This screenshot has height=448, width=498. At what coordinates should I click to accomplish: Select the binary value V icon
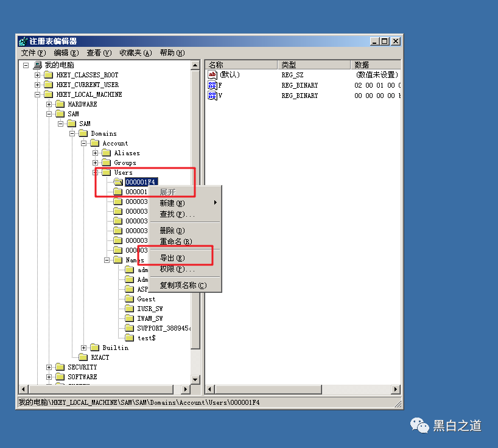(x=212, y=96)
